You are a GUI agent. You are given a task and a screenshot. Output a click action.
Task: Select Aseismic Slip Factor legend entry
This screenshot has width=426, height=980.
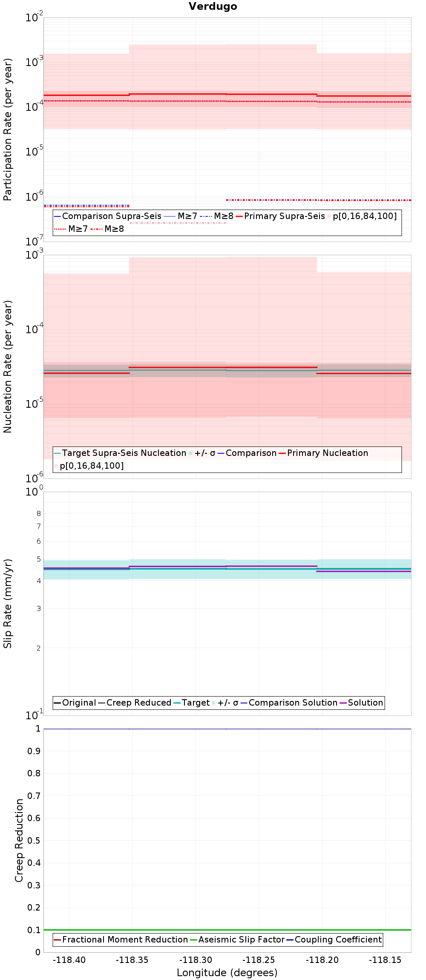coord(237,940)
